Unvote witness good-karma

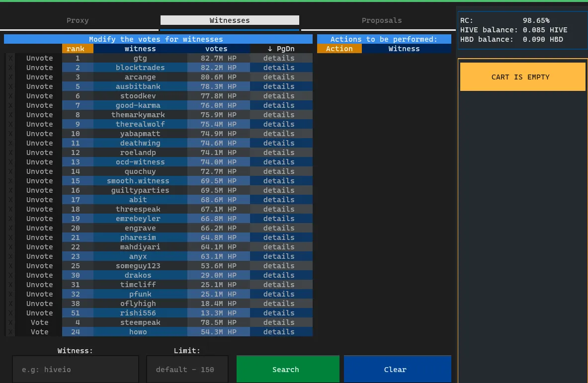point(39,105)
